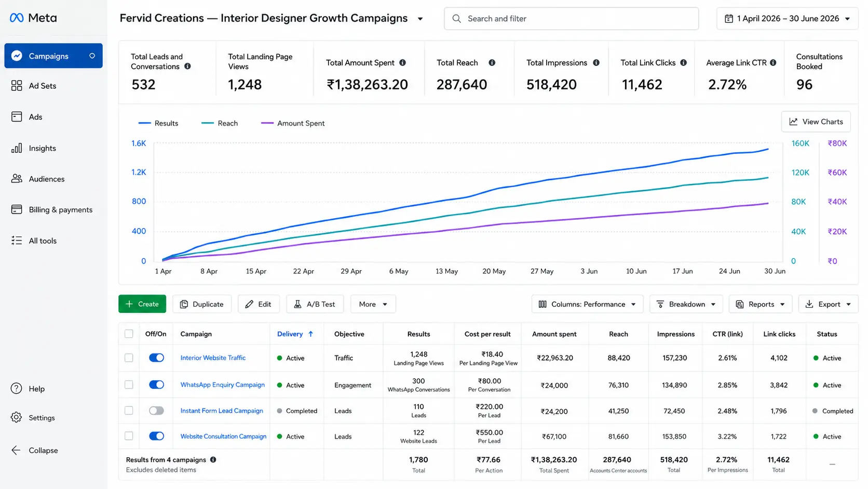Screen dimensions: 868x489
Task: Click the sort arrow on Delivery column
Action: click(310, 334)
